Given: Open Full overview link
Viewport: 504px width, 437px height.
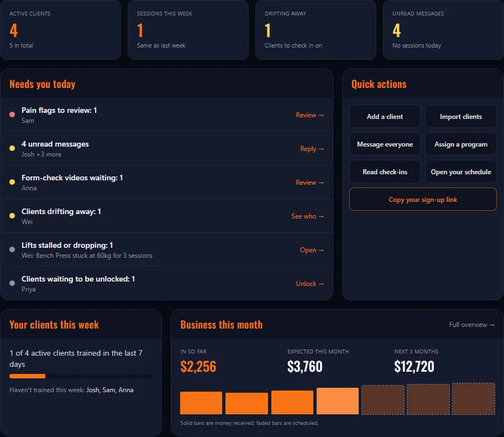Looking at the screenshot, I should coord(471,325).
